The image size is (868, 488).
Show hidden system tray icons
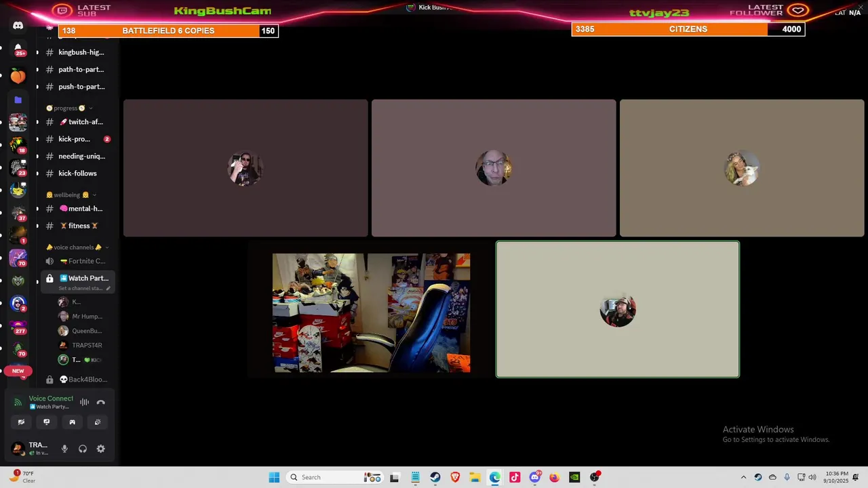tap(743, 477)
